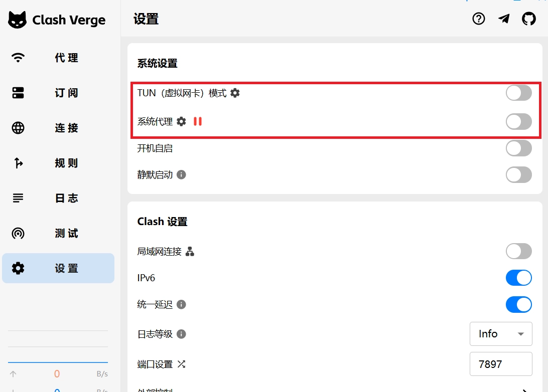The height and width of the screenshot is (392, 548).
Task: Open the Telegram paper plane icon
Action: coord(504,19)
